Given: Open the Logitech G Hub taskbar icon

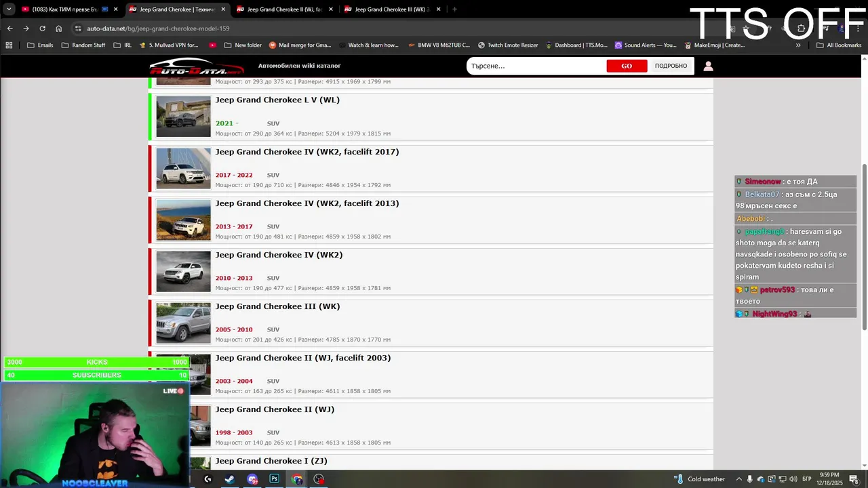Looking at the screenshot, I should click(208, 479).
